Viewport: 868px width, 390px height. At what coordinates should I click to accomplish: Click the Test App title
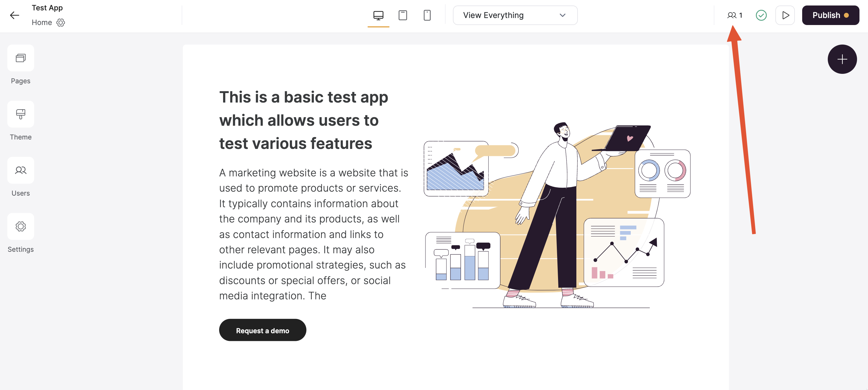pos(47,8)
